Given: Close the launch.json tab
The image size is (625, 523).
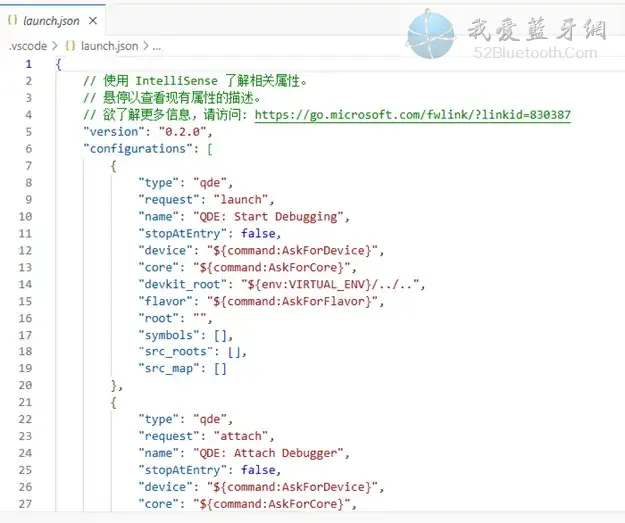Looking at the screenshot, I should point(93,20).
